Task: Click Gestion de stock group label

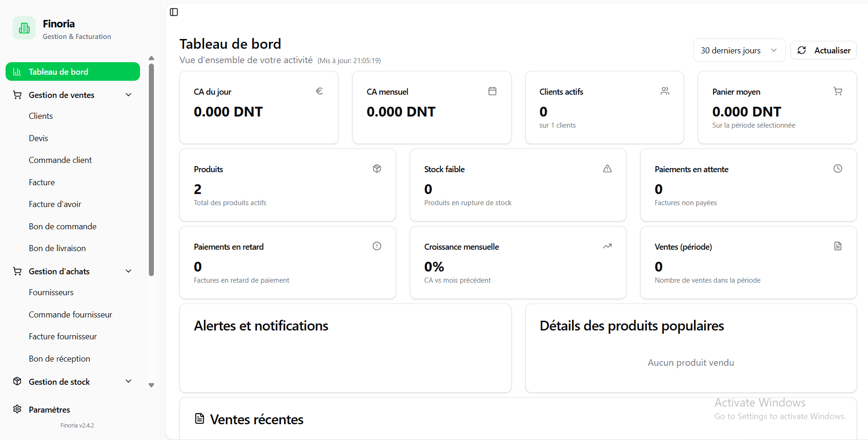Action: (59, 382)
